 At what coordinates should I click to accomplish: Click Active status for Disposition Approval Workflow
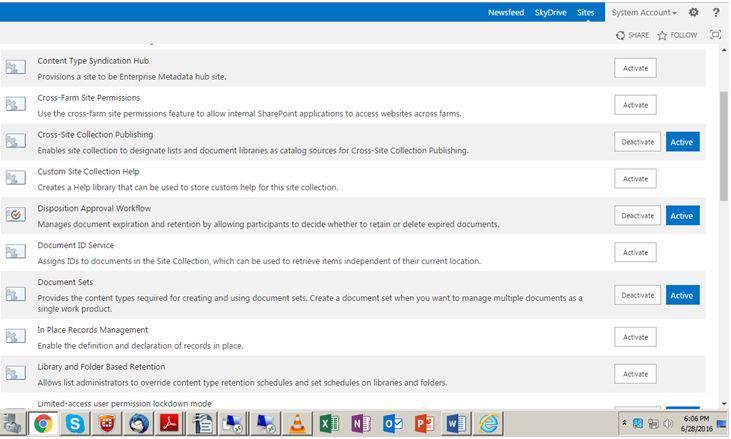tap(683, 216)
